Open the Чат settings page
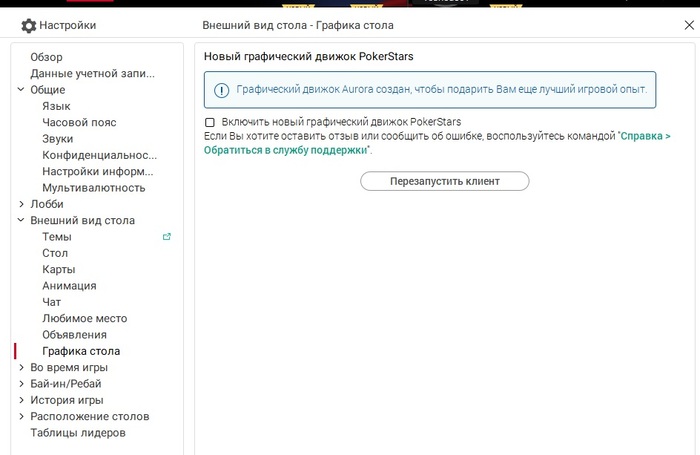700x455 pixels. click(x=51, y=302)
